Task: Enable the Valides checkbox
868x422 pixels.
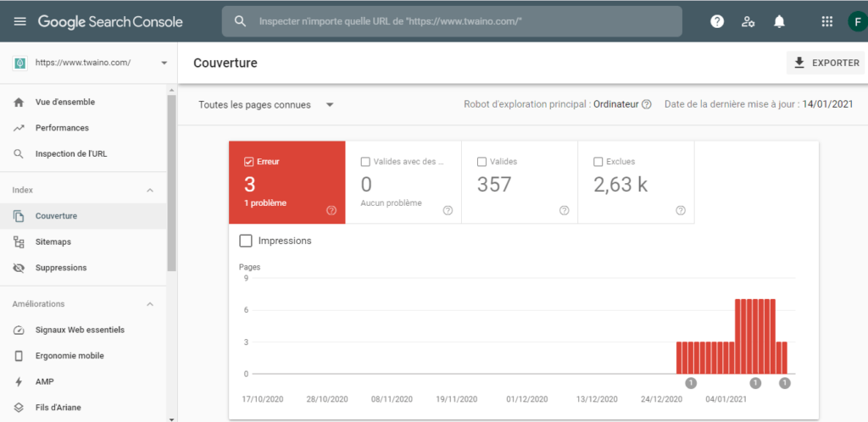Action: click(x=481, y=162)
